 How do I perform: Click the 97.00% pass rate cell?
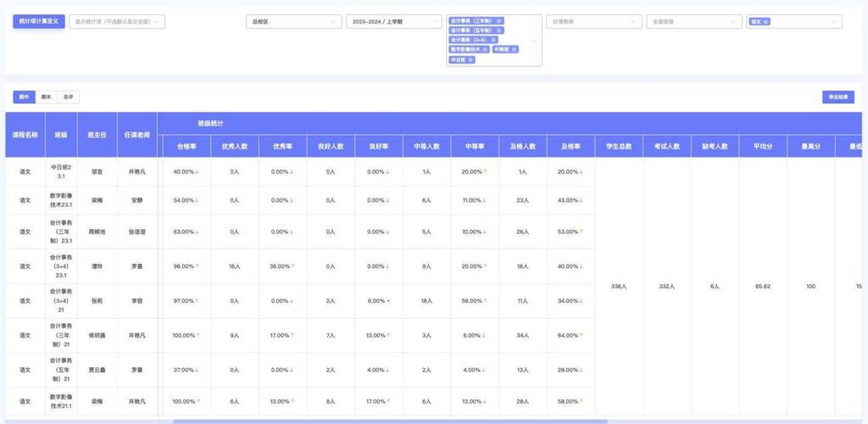186,301
